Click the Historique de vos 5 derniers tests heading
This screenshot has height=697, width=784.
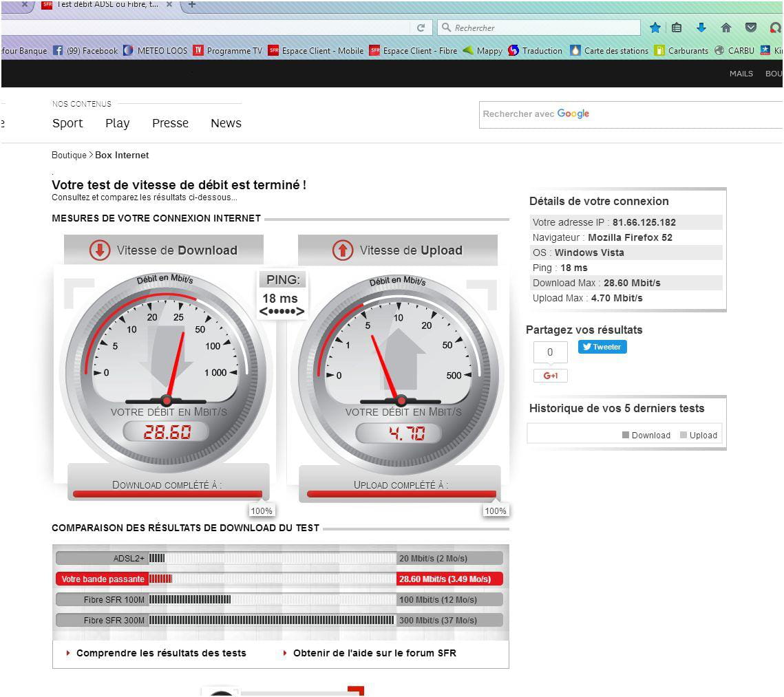point(617,408)
